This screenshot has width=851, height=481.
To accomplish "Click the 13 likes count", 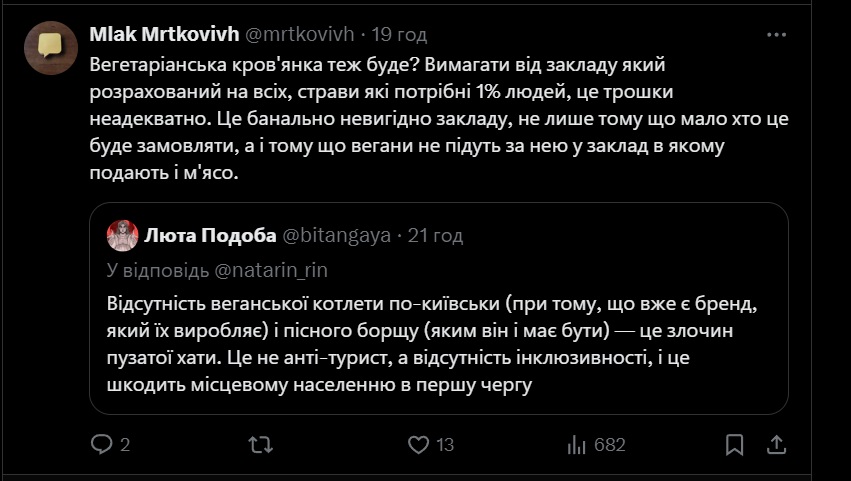I will (x=446, y=444).
